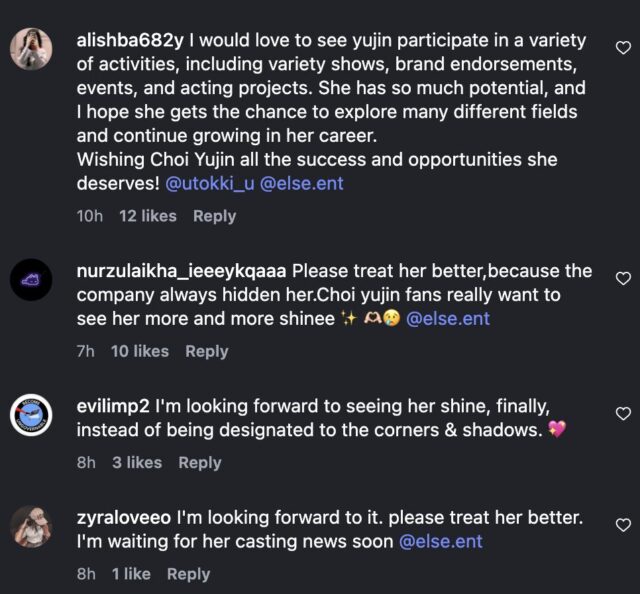Show who gave 10 likes
Image resolution: width=640 pixels, height=594 pixels.
(140, 352)
